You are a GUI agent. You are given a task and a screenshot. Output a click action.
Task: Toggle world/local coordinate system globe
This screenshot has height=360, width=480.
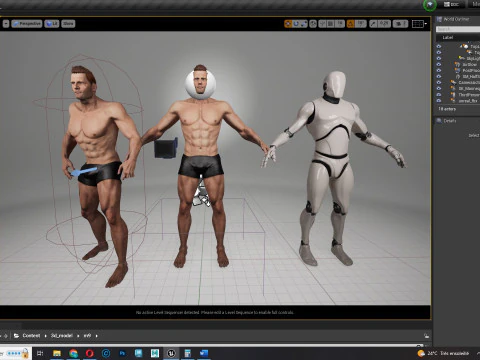click(x=313, y=24)
